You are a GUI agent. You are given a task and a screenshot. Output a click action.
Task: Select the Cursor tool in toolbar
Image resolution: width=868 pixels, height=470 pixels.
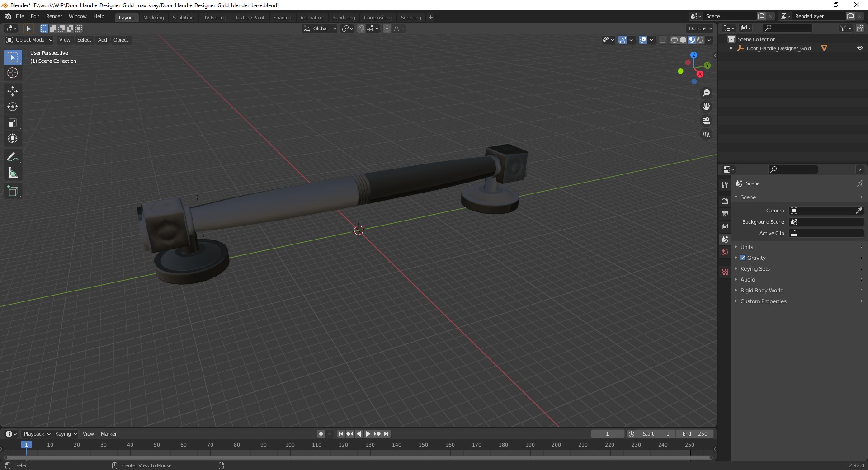click(x=13, y=73)
